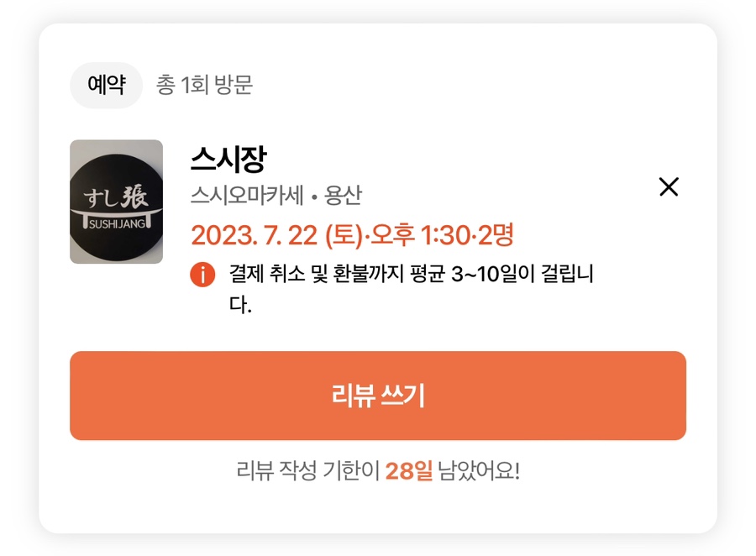
Task: Select the 용산 location text
Action: (x=343, y=196)
